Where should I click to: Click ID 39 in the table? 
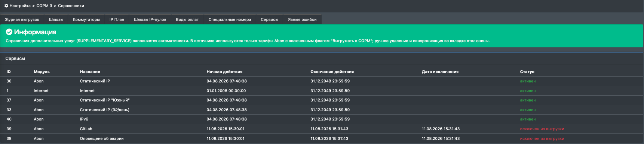tap(9, 129)
